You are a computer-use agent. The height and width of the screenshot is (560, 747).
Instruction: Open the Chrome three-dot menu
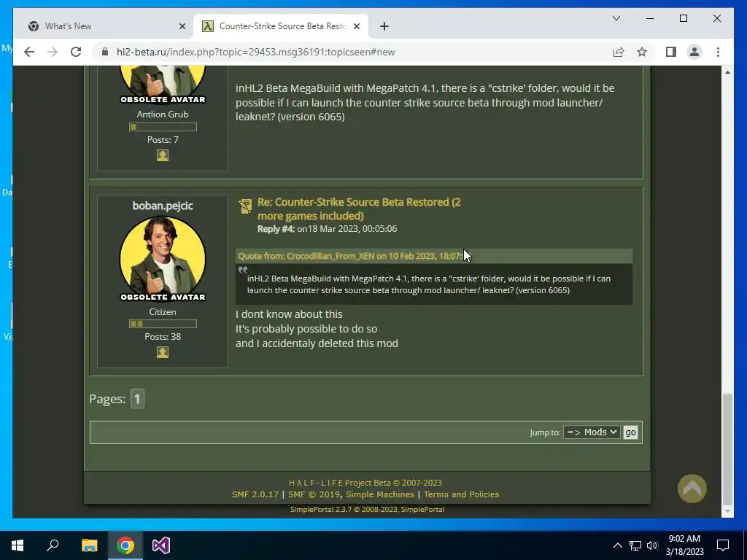[718, 52]
